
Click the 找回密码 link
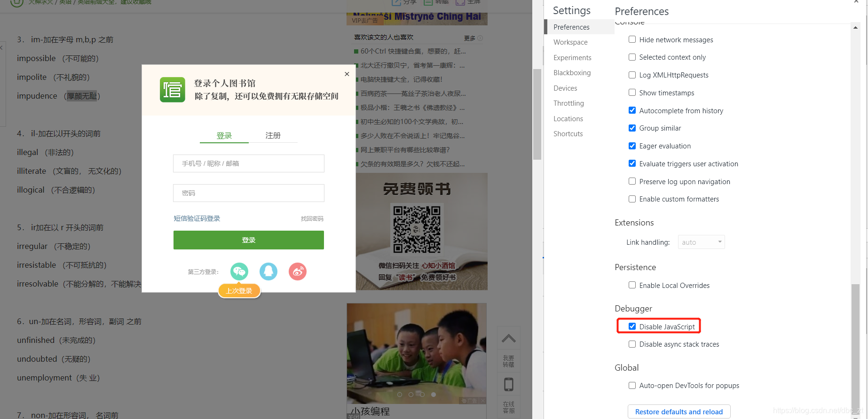click(312, 218)
